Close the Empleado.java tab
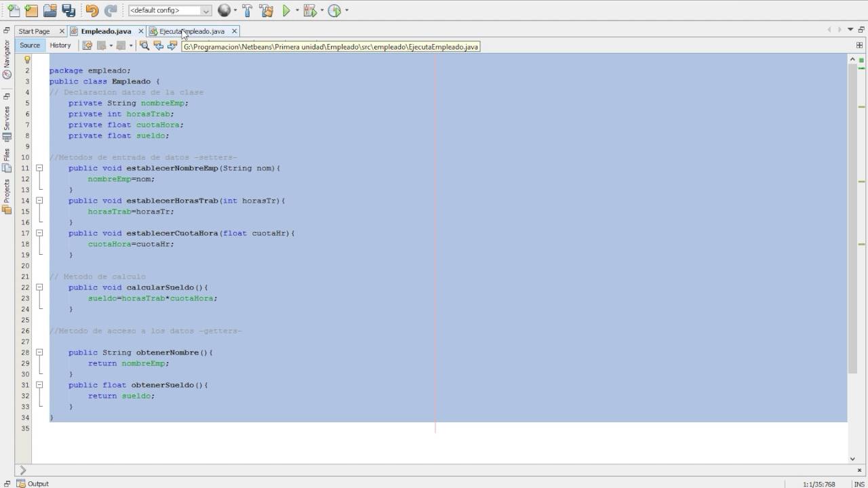 click(x=141, y=31)
